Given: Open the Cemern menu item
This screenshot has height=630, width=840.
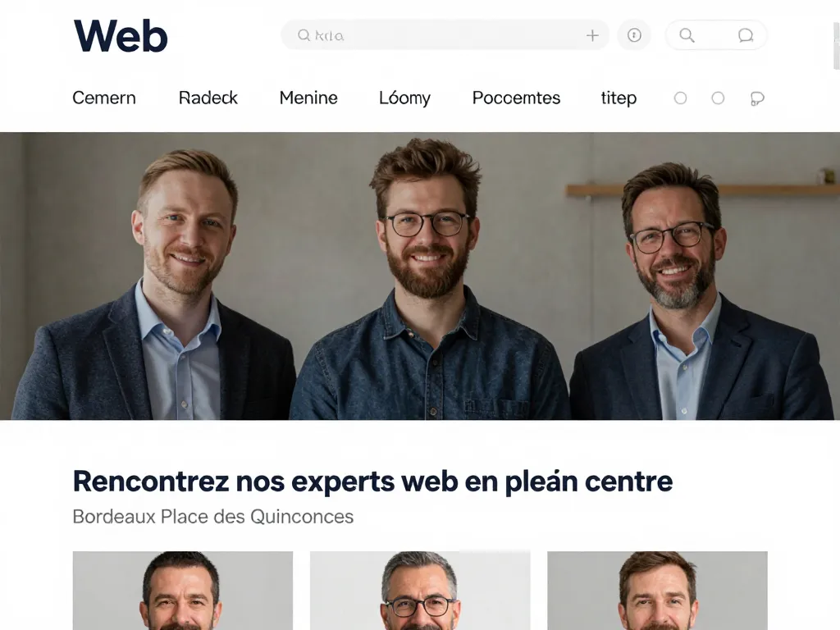Looking at the screenshot, I should [104, 98].
